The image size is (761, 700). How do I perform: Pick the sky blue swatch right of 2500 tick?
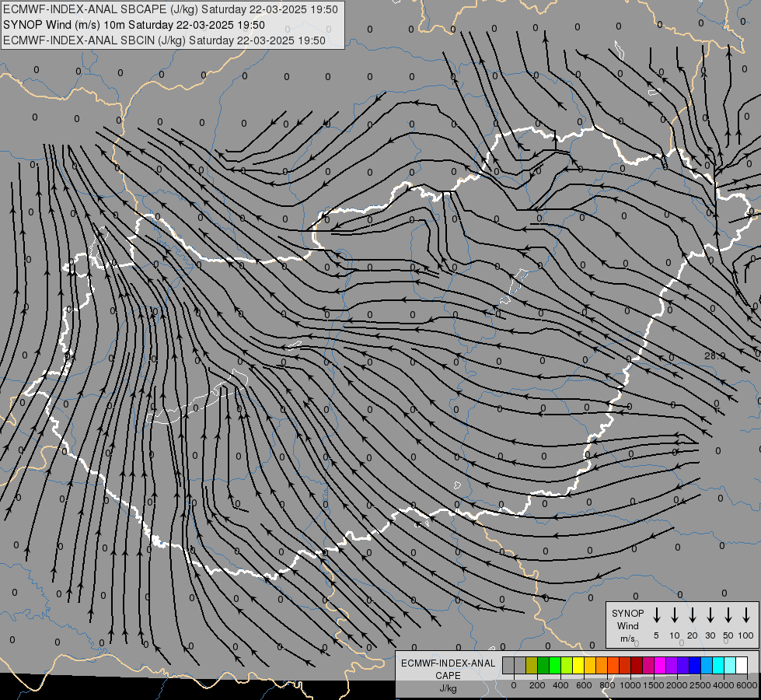click(707, 665)
